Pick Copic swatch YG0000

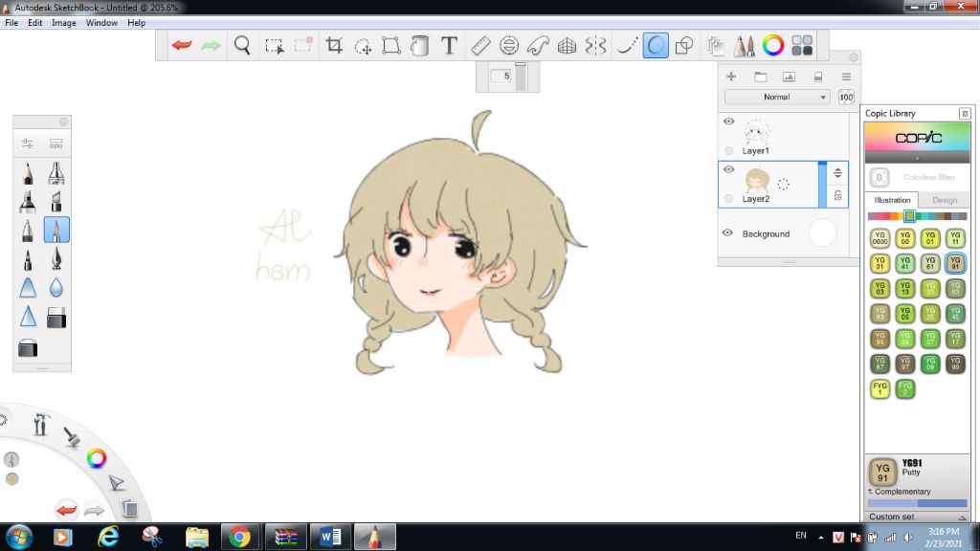tap(880, 238)
